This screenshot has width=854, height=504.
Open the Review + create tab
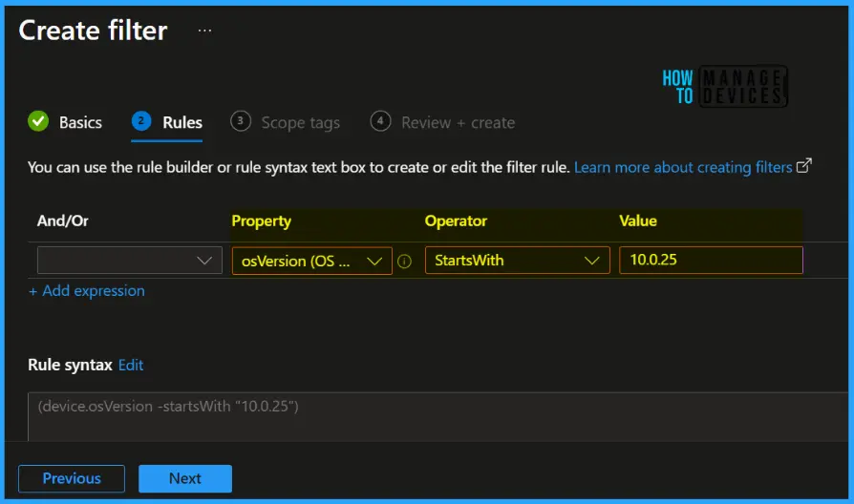pos(458,123)
